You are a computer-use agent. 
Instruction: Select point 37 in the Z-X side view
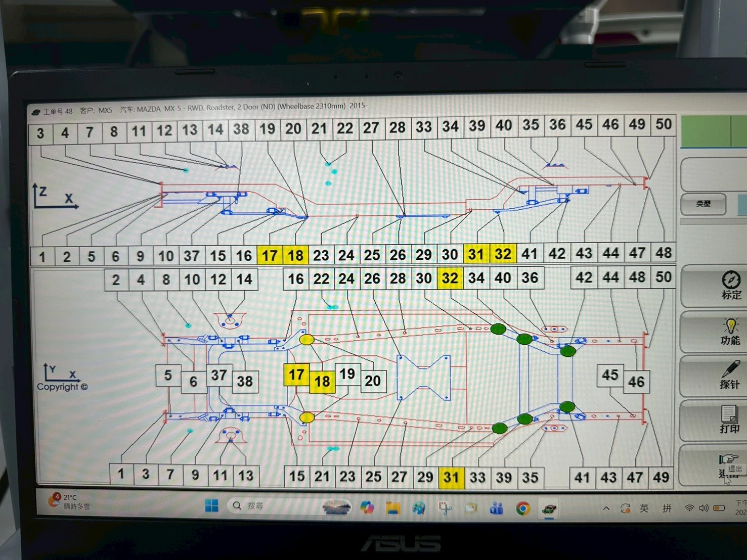tap(192, 256)
